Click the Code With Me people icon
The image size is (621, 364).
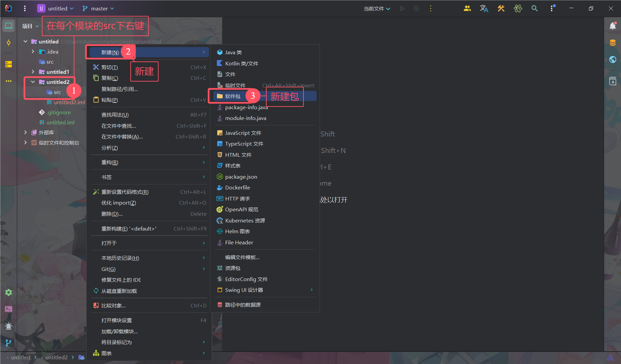click(x=467, y=8)
